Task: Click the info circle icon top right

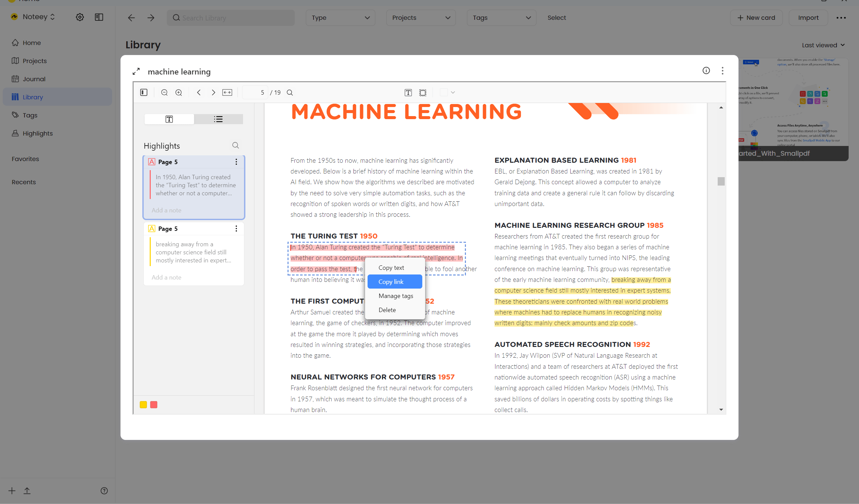Action: (x=706, y=70)
